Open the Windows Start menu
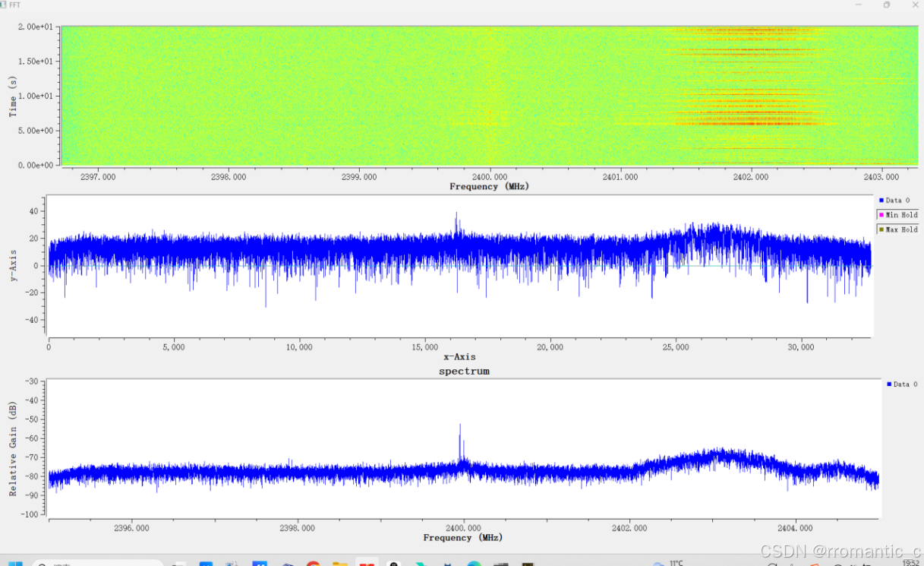 pos(16,562)
